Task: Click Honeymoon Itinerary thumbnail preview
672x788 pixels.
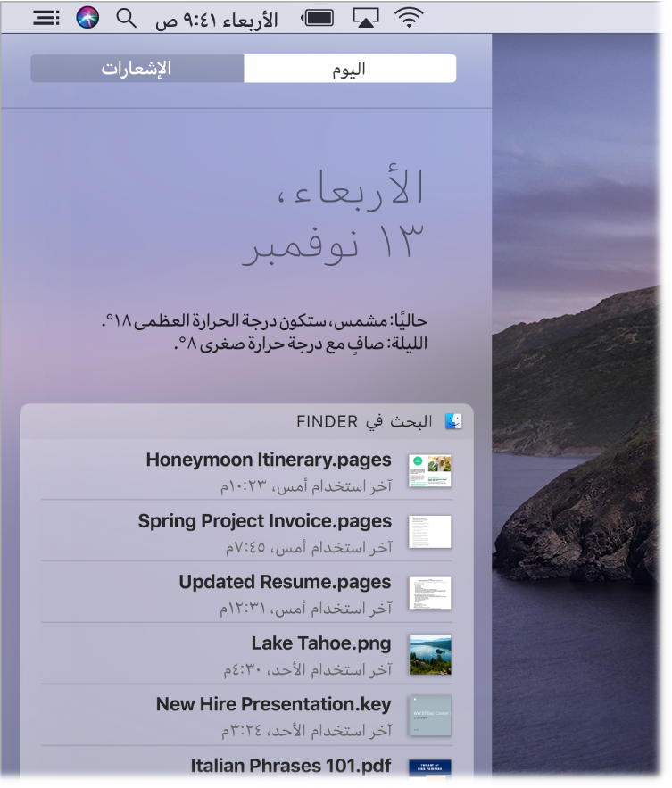Action: 430,471
